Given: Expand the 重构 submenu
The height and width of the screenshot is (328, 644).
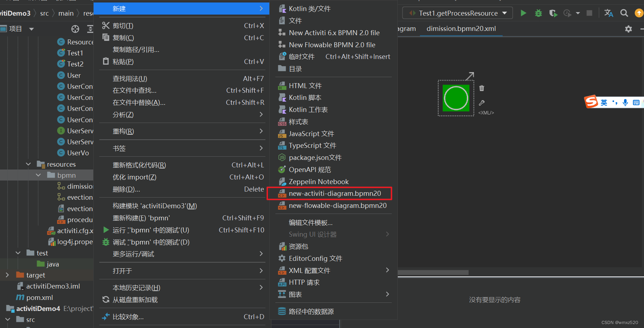Looking at the screenshot, I should [181, 131].
